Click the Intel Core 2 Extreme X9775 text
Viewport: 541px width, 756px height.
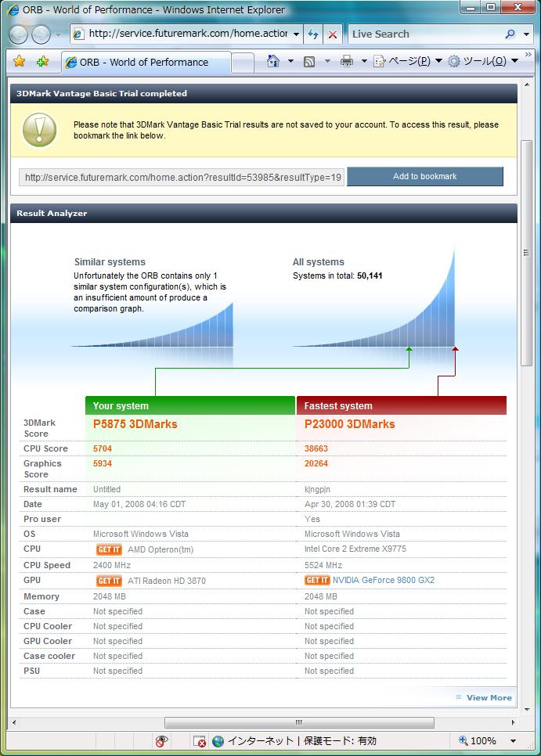355,549
